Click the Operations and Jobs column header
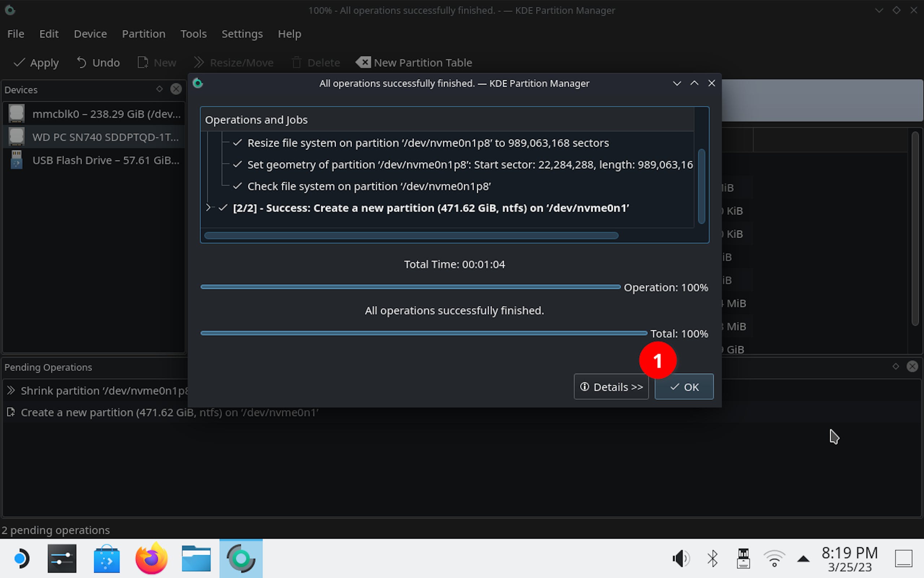This screenshot has height=578, width=924. 447,120
